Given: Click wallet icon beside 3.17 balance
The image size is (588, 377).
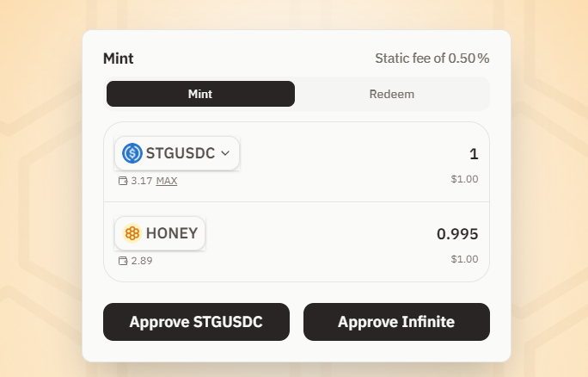Looking at the screenshot, I should [123, 181].
